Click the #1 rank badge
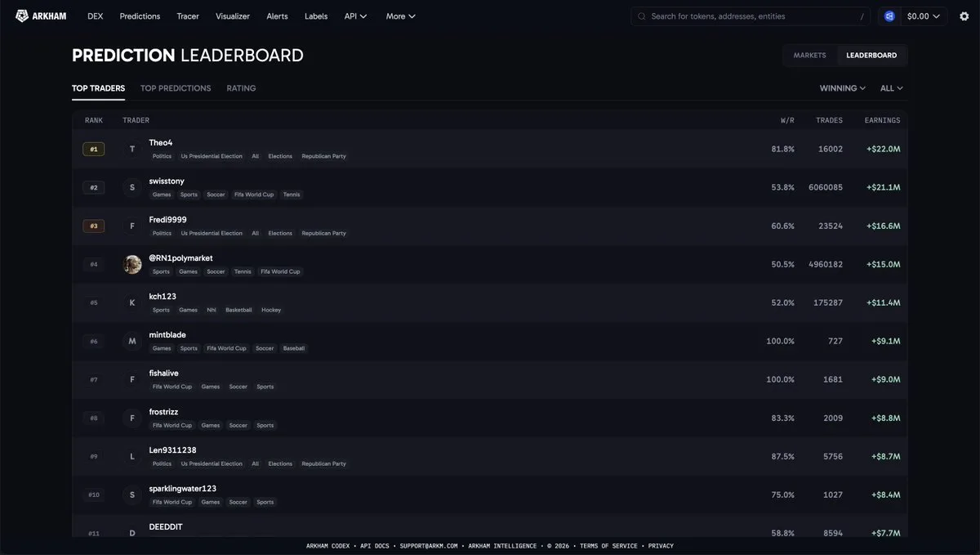 click(94, 150)
